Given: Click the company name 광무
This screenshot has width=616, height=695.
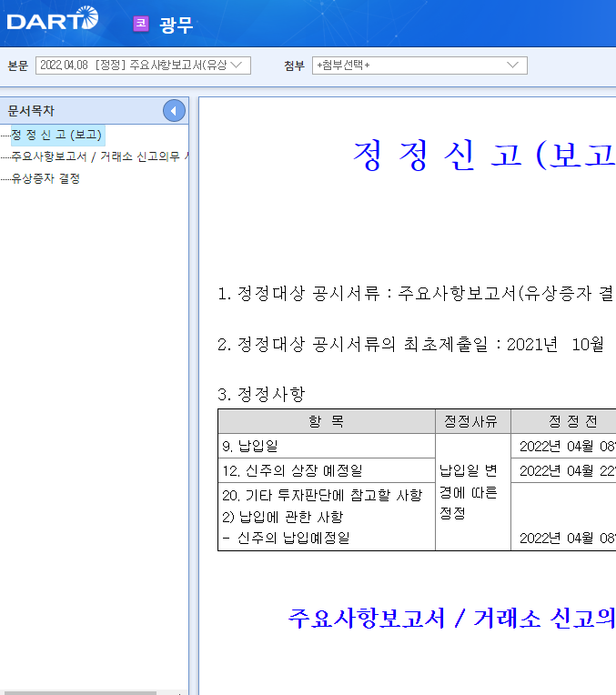Looking at the screenshot, I should [176, 25].
